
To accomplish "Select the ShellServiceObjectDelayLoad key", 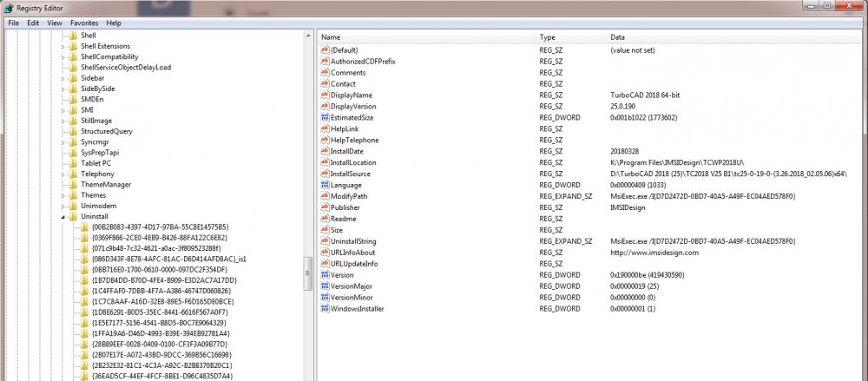I will pyautogui.click(x=126, y=68).
